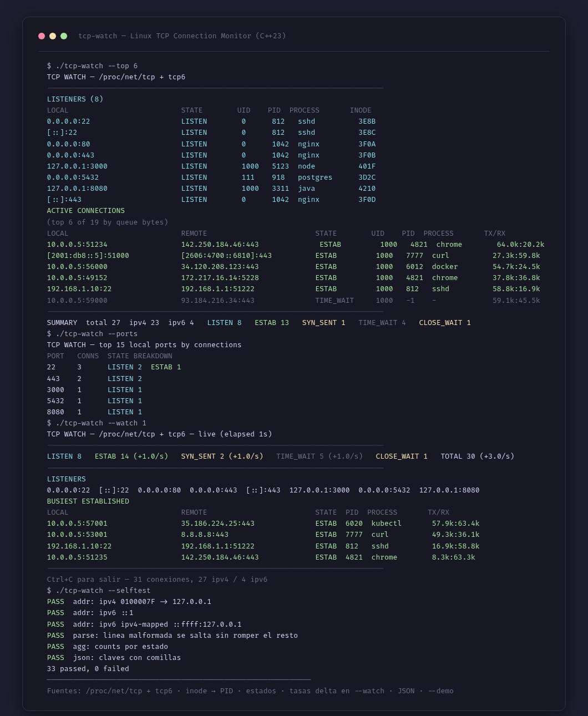The width and height of the screenshot is (588, 716).
Task: Click 'total 27' in the SUMMARY line
Action: click(103, 323)
